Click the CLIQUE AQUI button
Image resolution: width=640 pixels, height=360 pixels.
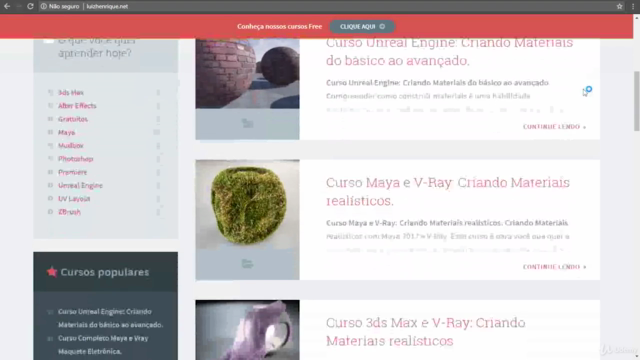(362, 27)
